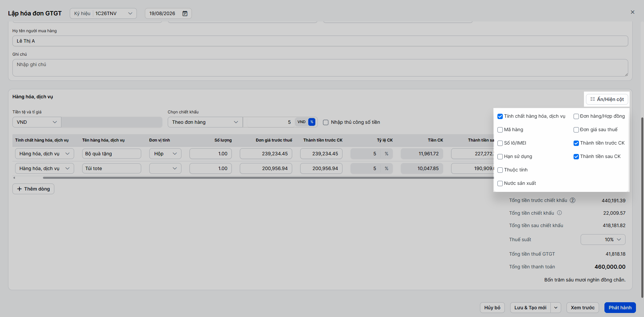Click the Thành tiền trước CK field 200,956.94
The height and width of the screenshot is (317, 644).
tap(321, 168)
